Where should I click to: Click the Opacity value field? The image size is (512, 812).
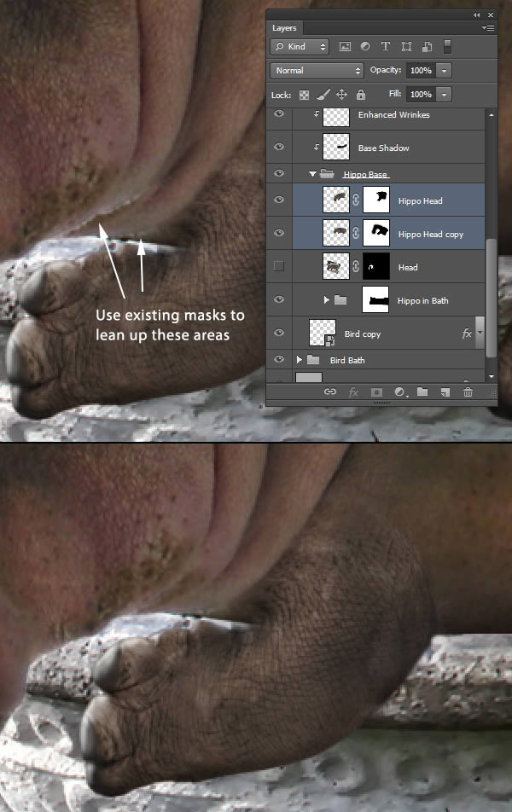[421, 71]
